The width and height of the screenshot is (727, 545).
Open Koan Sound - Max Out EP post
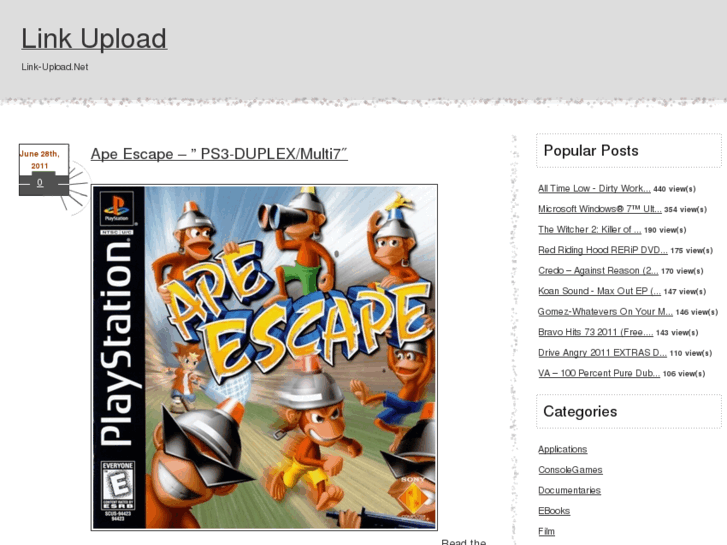point(599,291)
